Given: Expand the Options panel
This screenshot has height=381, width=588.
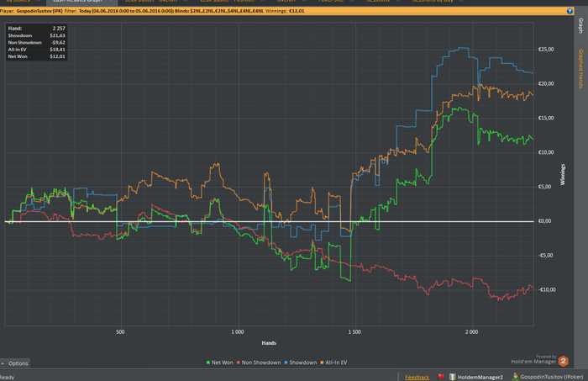Looking at the screenshot, I should [15, 363].
